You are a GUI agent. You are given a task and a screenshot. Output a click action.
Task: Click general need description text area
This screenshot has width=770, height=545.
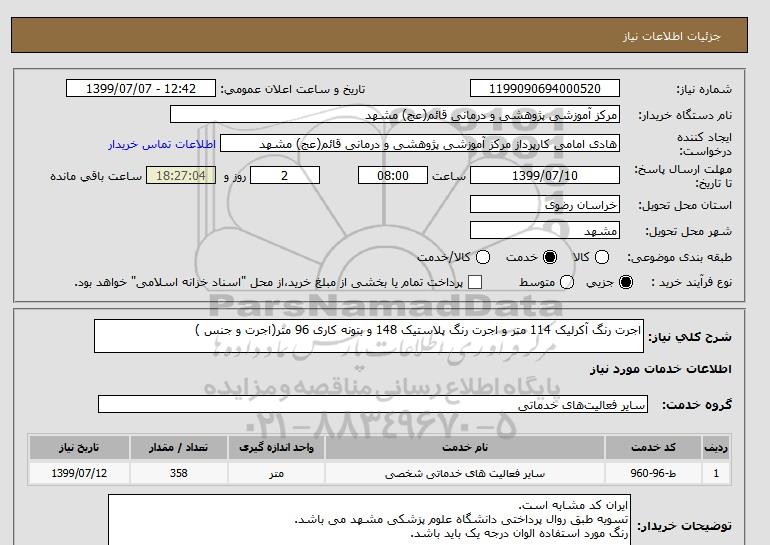tap(369, 336)
